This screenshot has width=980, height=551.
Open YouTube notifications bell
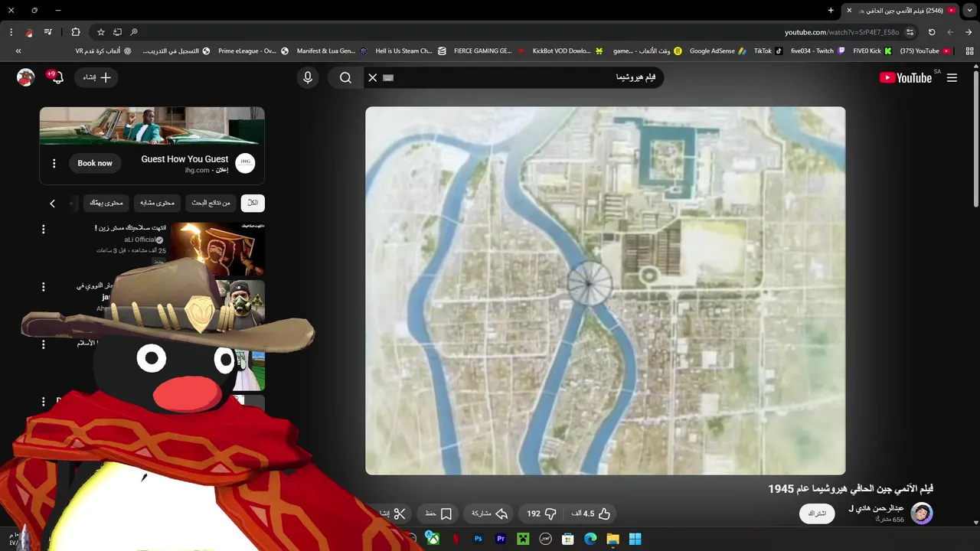[57, 77]
